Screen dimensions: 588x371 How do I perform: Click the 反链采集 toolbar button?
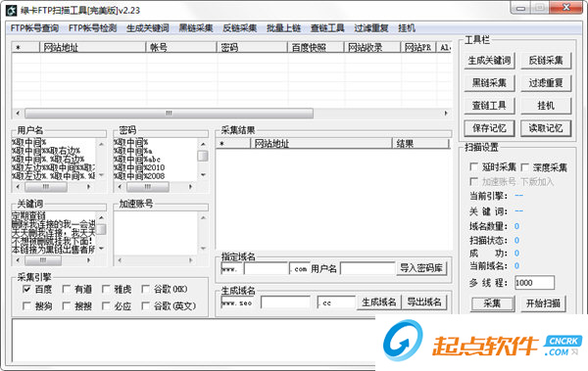pos(546,61)
